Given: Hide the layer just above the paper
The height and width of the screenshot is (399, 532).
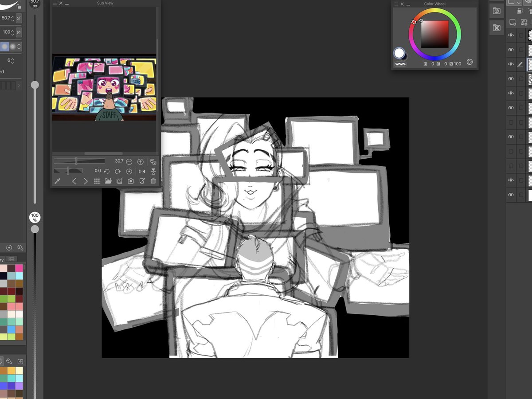Looking at the screenshot, I should 511,180.
